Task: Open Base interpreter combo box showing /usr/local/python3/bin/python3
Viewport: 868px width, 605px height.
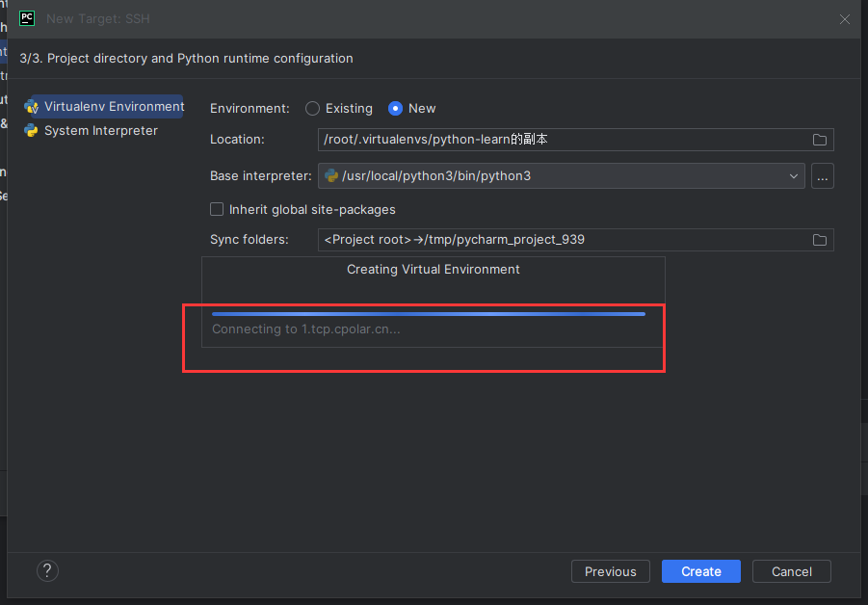Action: pos(559,176)
